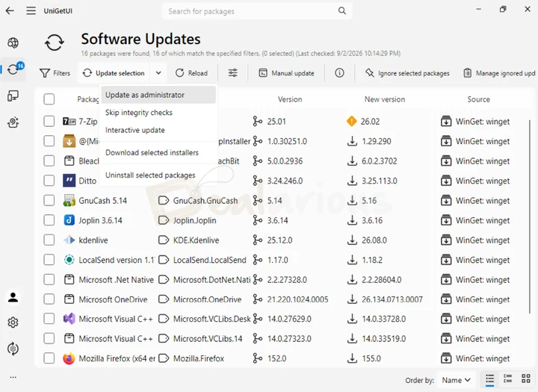Check the Joplin 3.6.14 checkbox
Screen dimensions: 538x392
(x=49, y=220)
